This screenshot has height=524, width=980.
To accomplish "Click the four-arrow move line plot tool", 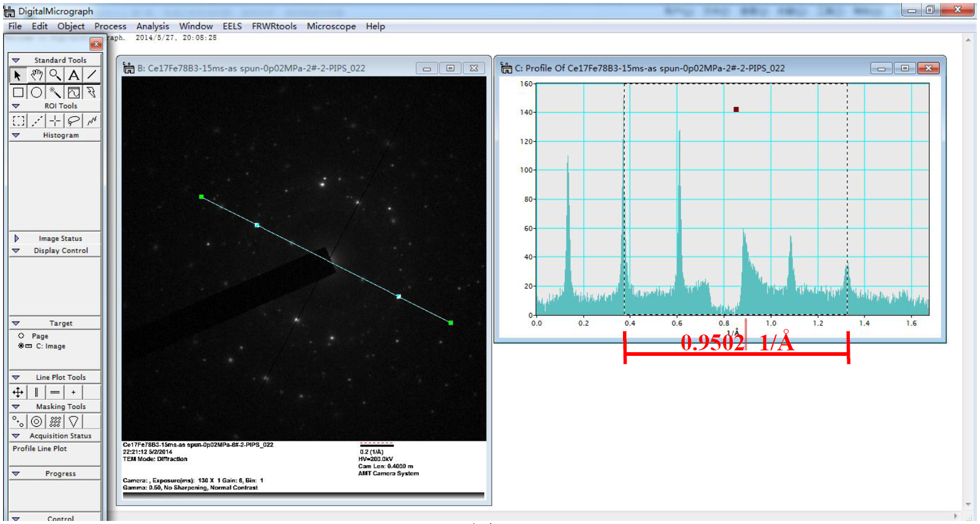I will [x=18, y=392].
